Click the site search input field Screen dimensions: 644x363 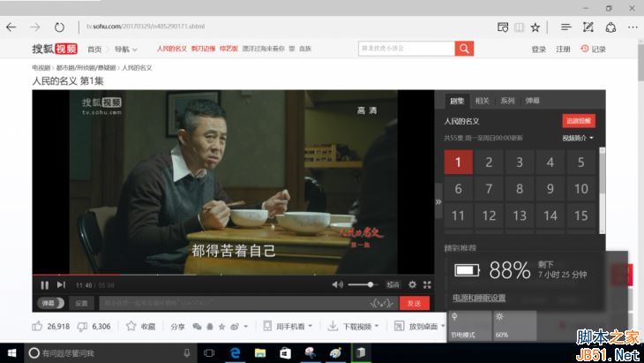(x=406, y=49)
